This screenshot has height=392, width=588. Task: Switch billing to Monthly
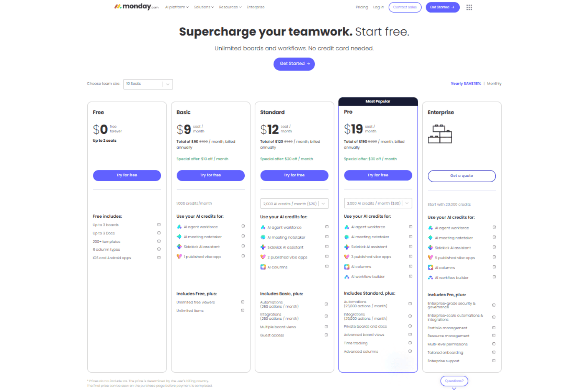[494, 83]
